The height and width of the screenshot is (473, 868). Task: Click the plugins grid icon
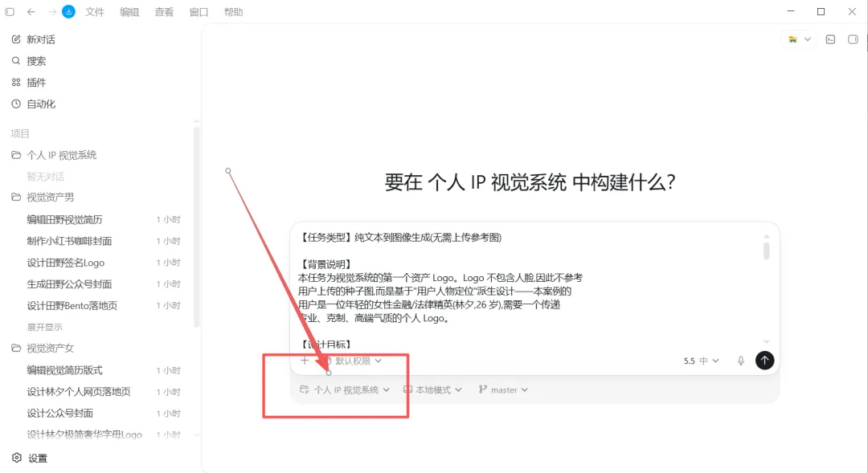pos(16,83)
